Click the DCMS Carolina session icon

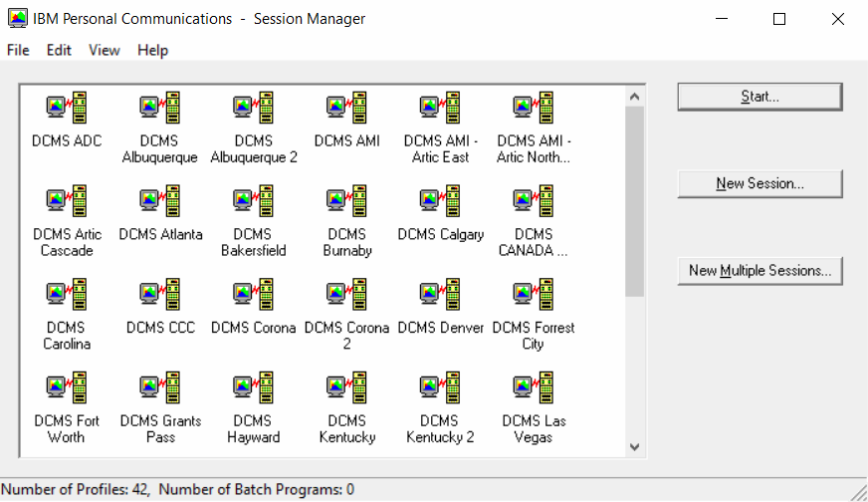pos(67,294)
